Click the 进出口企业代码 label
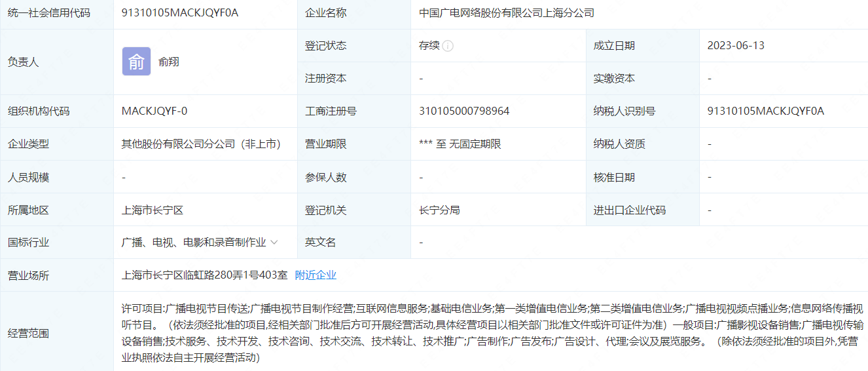The image size is (868, 371). [x=630, y=210]
